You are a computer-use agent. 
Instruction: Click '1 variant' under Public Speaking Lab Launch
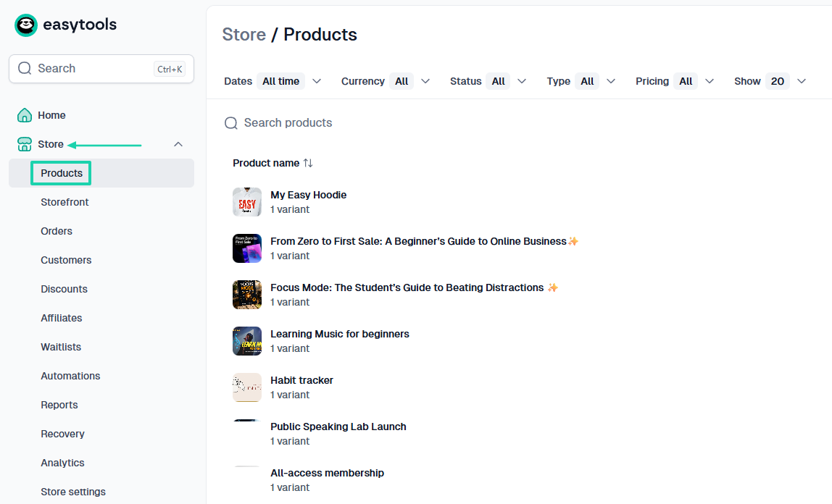290,441
